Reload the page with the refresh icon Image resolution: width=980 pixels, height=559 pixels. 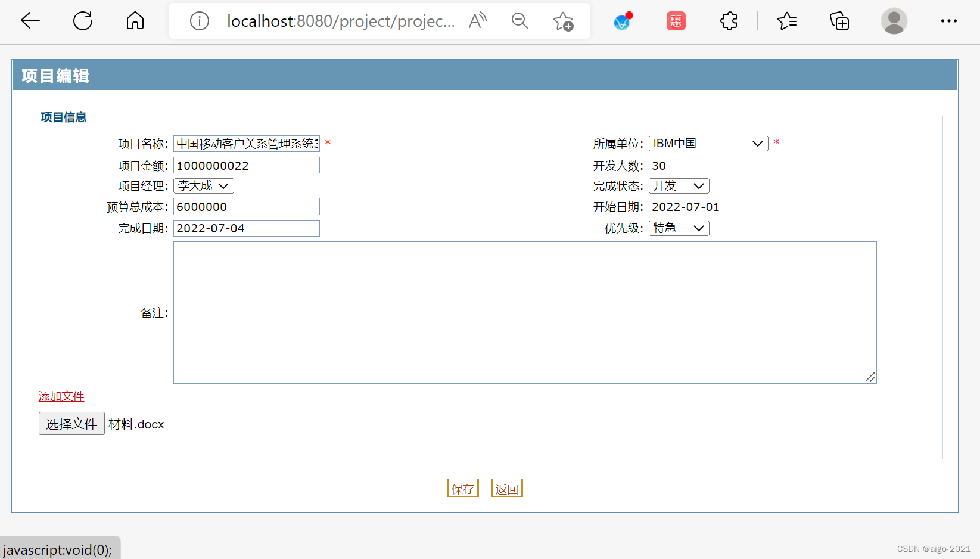83,21
